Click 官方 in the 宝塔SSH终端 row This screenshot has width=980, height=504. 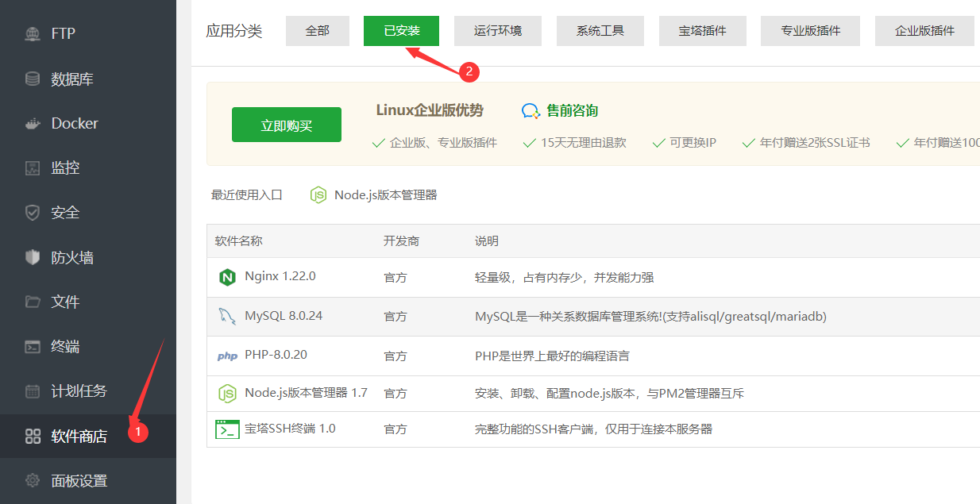pos(395,429)
